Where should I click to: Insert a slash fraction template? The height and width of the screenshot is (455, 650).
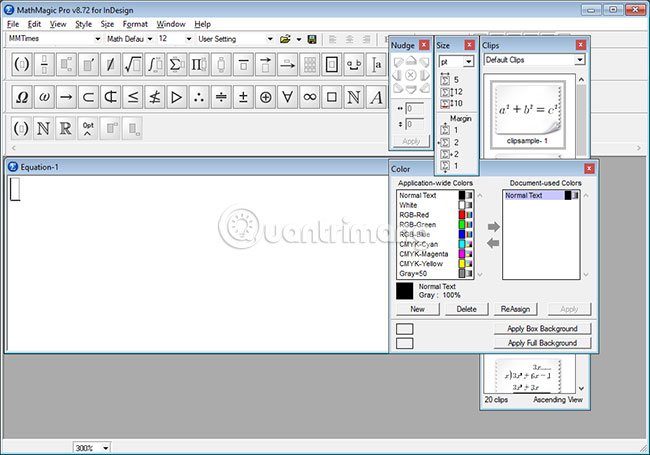pyautogui.click(x=110, y=64)
